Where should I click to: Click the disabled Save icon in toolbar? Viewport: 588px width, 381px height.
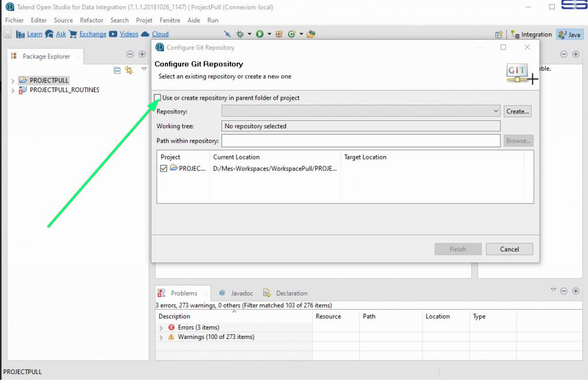click(7, 35)
